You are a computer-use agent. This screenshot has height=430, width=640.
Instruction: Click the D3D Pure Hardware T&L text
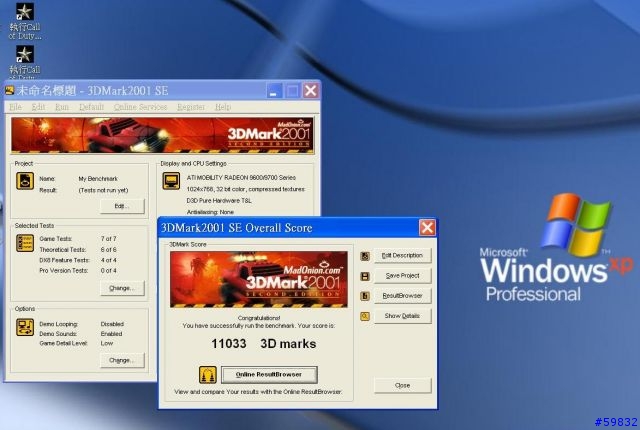point(219,201)
